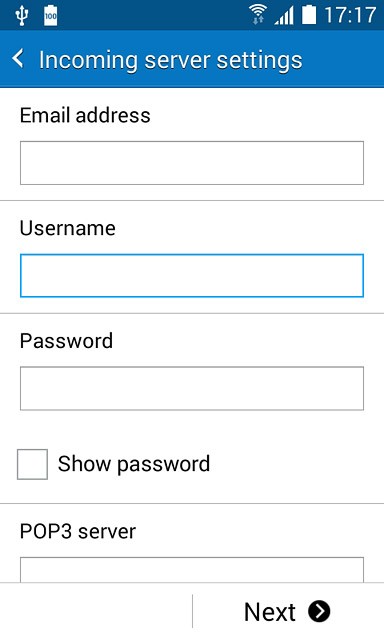Image resolution: width=384 pixels, height=640 pixels.
Task: Select the Username text box
Action: coord(192,276)
